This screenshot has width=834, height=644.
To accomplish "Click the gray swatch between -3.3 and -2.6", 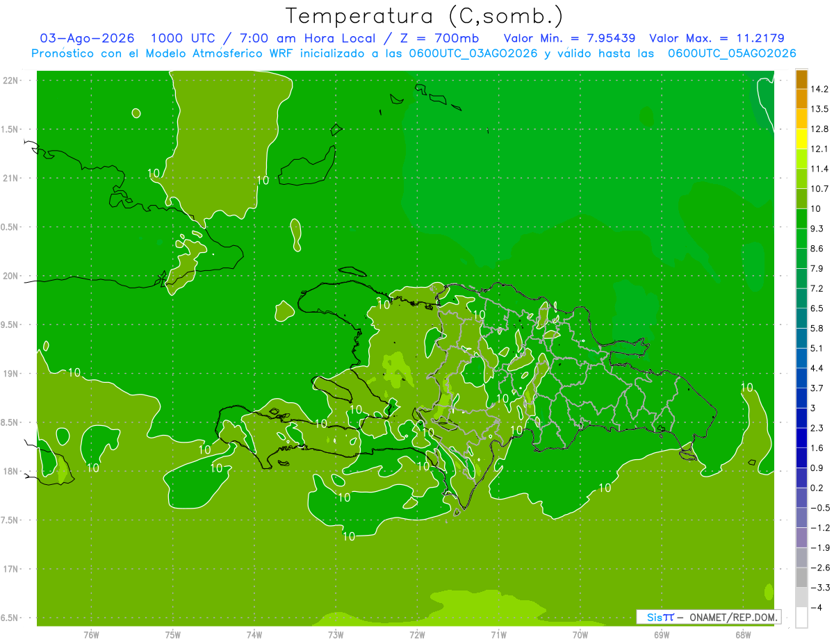I will [801, 578].
